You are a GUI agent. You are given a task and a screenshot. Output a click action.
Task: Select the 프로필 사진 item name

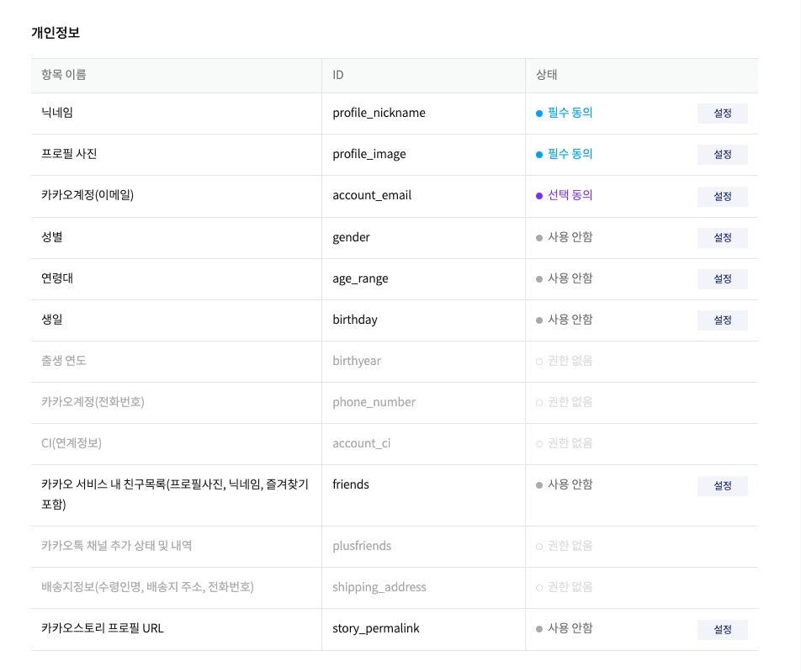(x=69, y=154)
